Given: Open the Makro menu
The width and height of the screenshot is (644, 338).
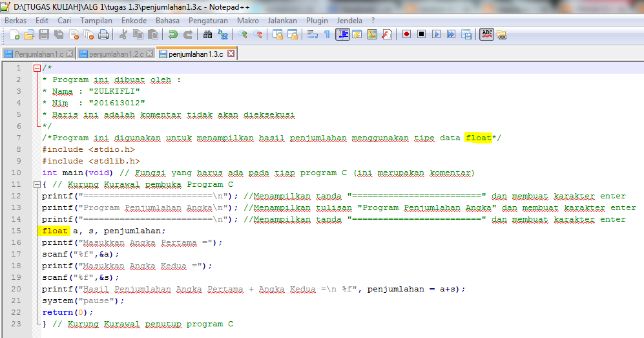Looking at the screenshot, I should pos(248,21).
